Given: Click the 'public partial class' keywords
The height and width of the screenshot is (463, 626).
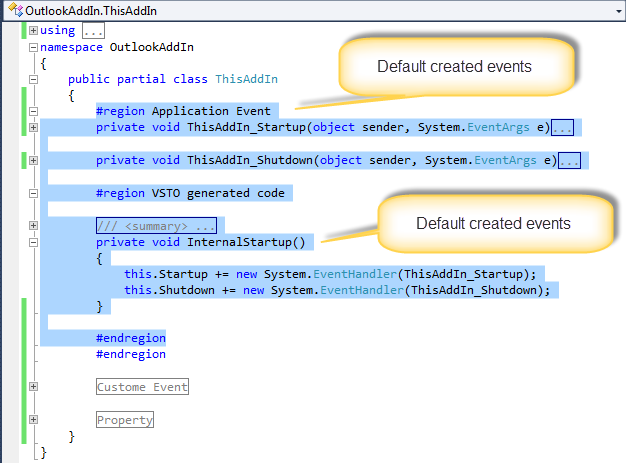Looking at the screenshot, I should [x=138, y=79].
